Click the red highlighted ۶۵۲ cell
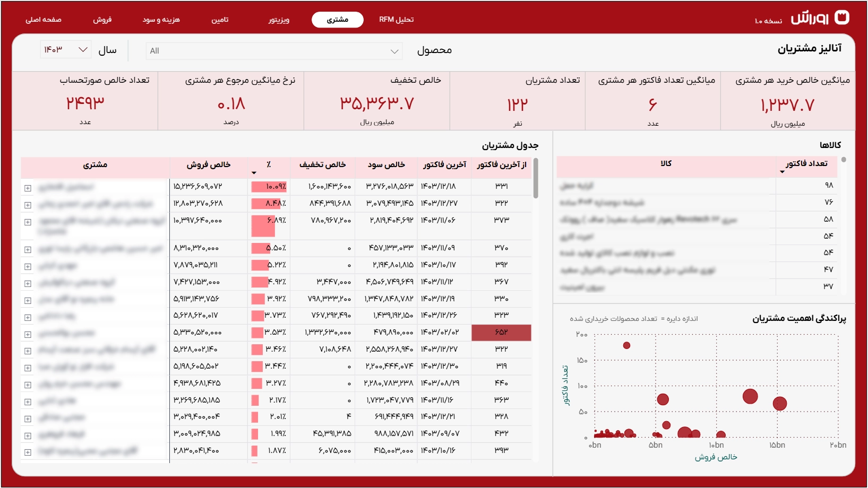 click(x=501, y=333)
